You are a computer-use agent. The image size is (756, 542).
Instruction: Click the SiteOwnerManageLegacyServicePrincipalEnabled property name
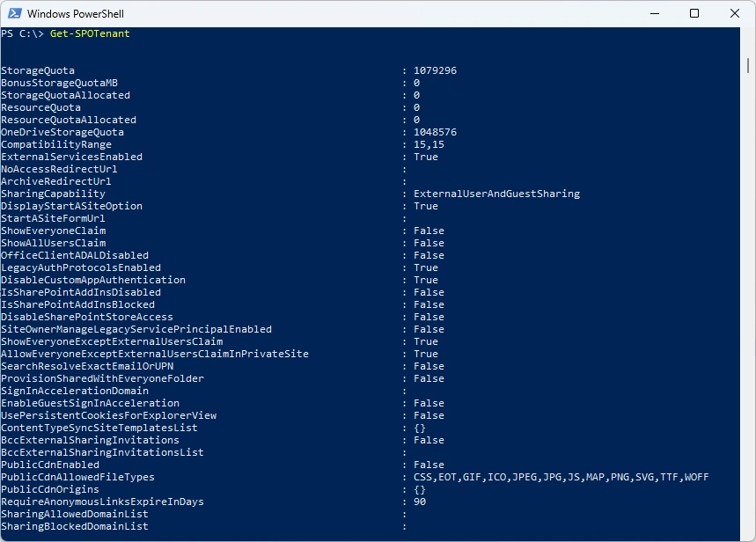click(136, 329)
